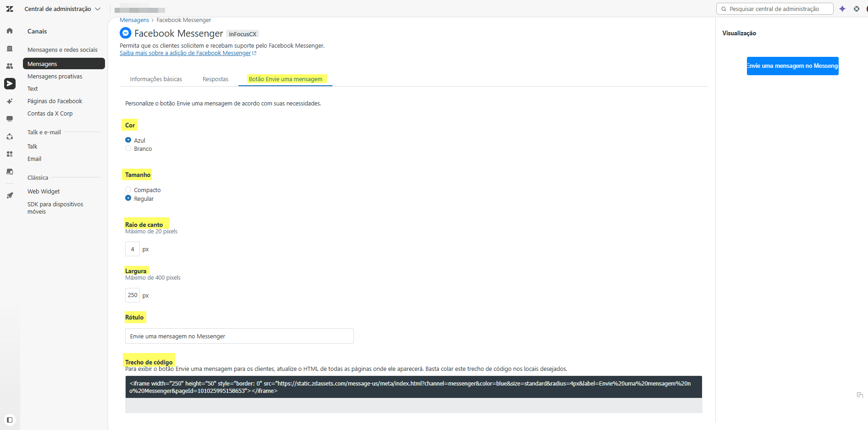Click the copy icon beside the code snippet
Image resolution: width=868 pixels, height=430 pixels.
tap(860, 395)
